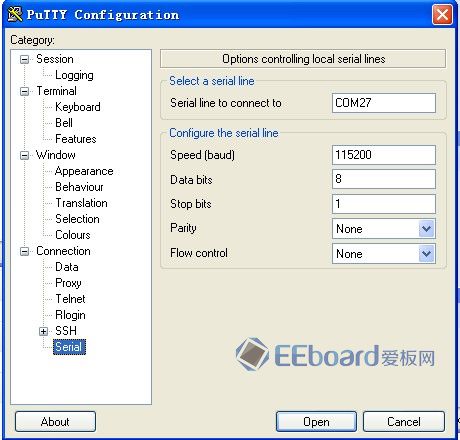
Task: Click the 'Configure the serial line' group title
Action: pyautogui.click(x=224, y=133)
